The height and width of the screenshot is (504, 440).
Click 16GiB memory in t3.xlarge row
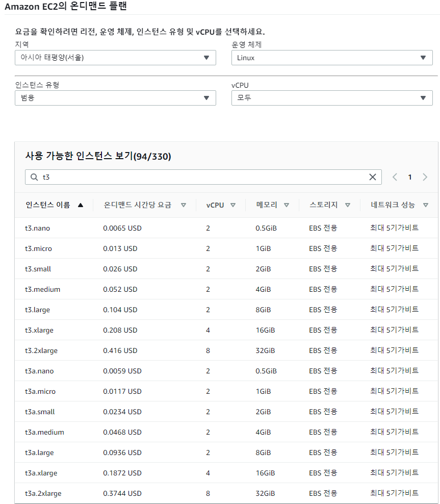[x=265, y=330]
